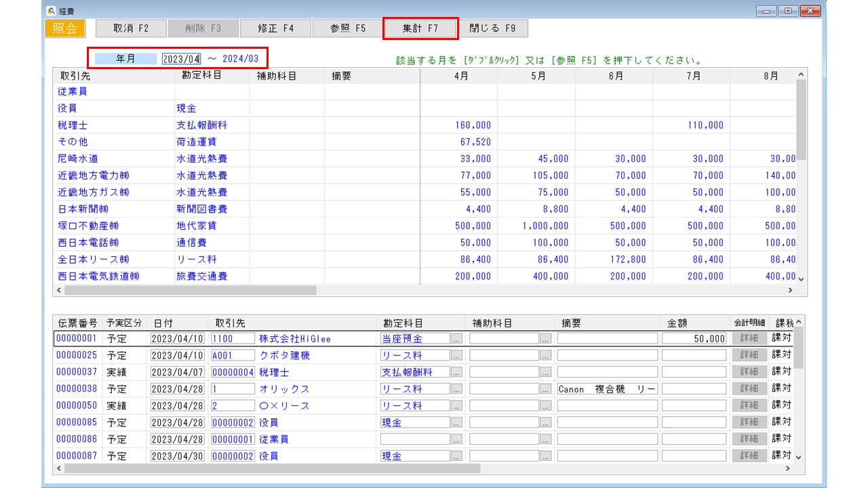Open sub-account lookup for voucher 00000037

click(546, 372)
